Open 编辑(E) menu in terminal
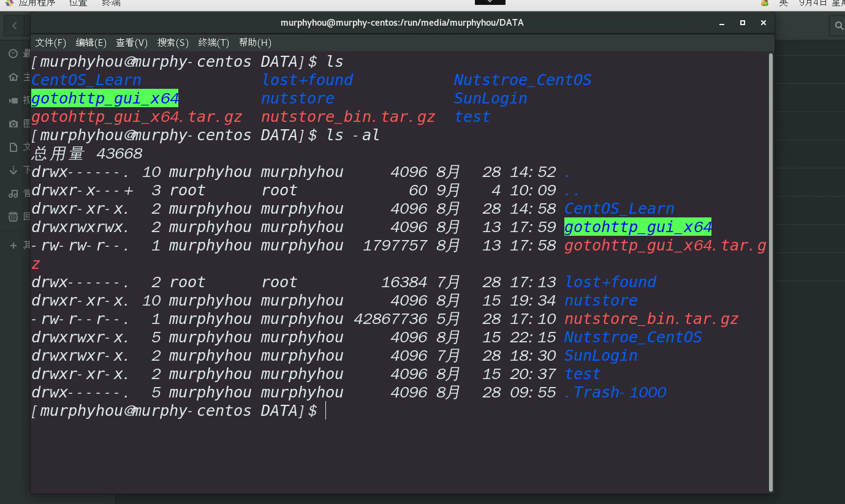 [x=91, y=43]
